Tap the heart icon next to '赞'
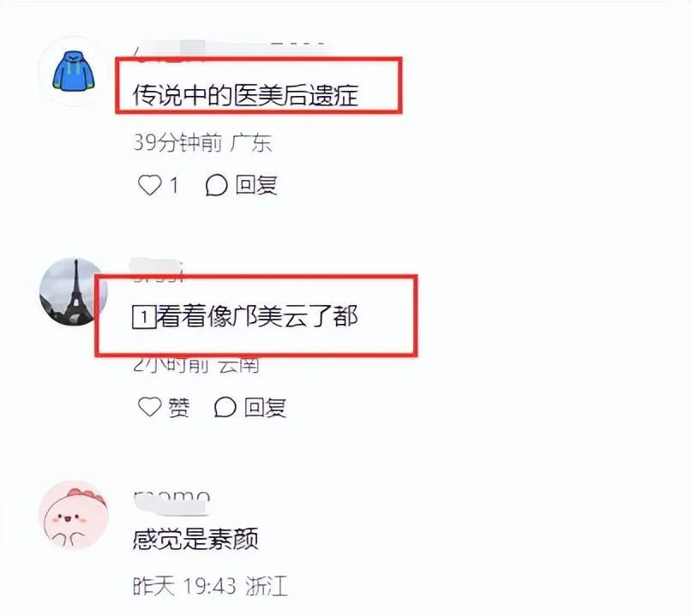 150,407
